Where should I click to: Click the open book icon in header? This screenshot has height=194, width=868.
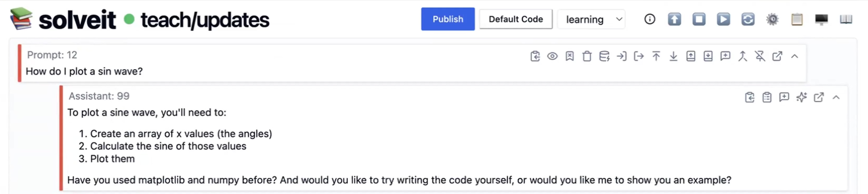coord(846,19)
